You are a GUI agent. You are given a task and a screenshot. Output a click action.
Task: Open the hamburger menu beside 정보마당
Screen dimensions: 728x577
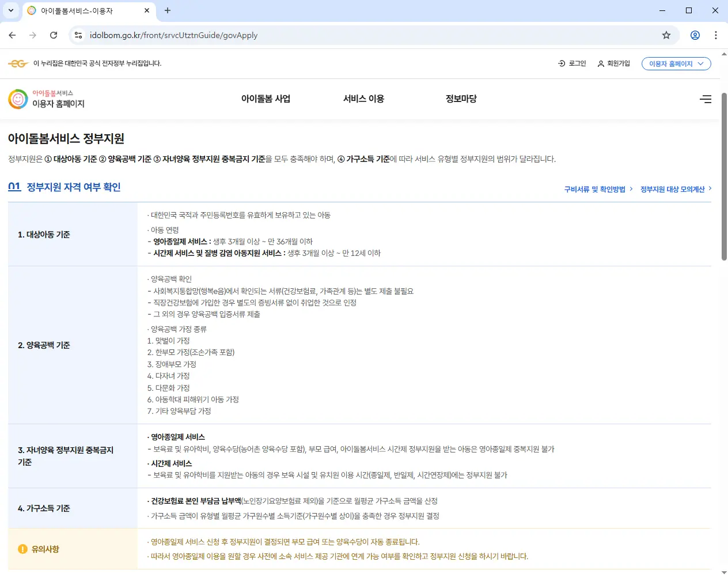(x=706, y=99)
